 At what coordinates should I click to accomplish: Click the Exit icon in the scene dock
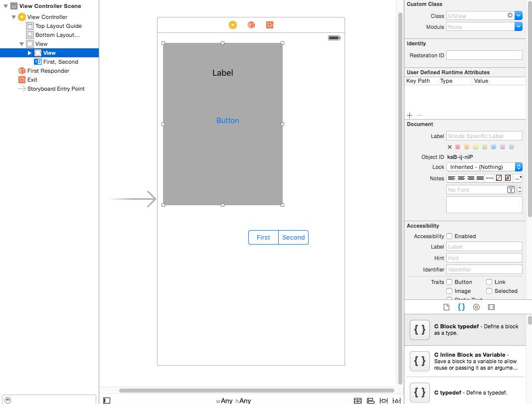(270, 25)
